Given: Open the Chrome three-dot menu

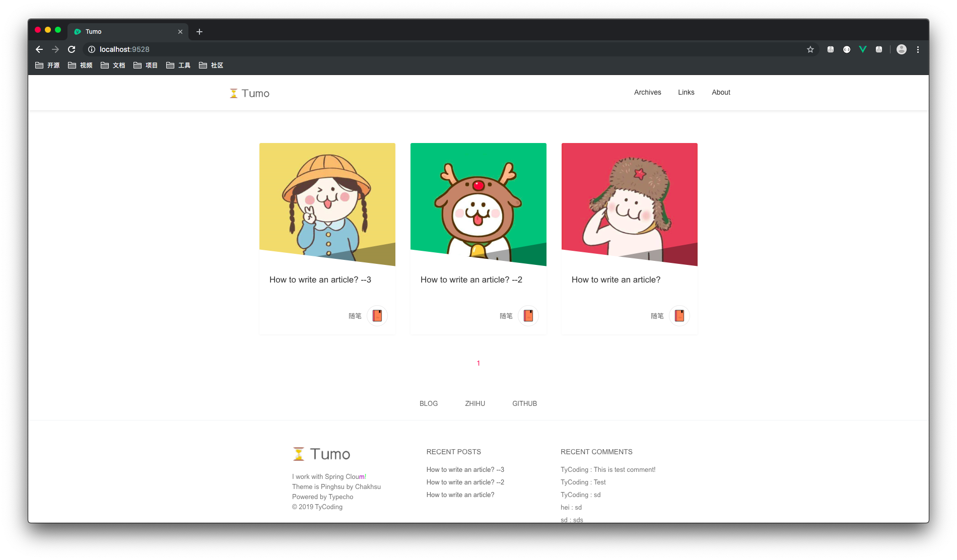Looking at the screenshot, I should 918,49.
